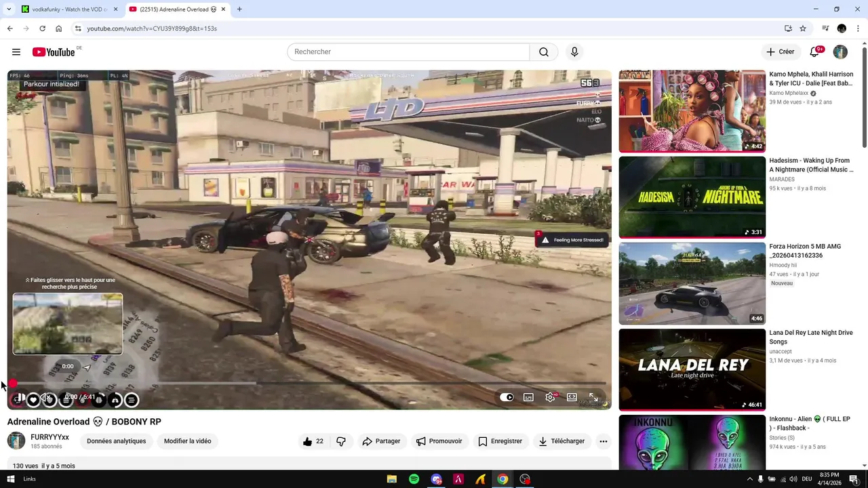Click the red progress bar scrubber

coord(12,384)
